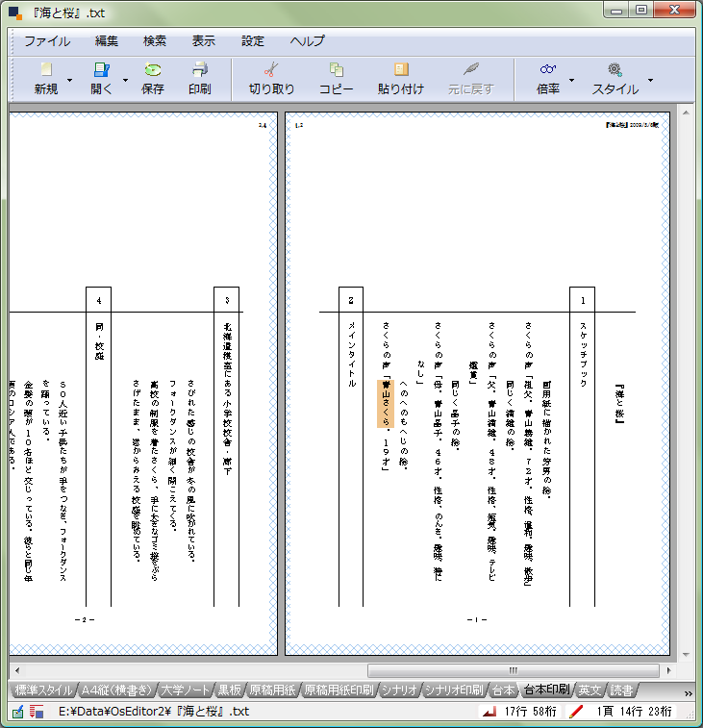The image size is (703, 728).
Task: Open the ヘルプ menu
Action: click(307, 41)
